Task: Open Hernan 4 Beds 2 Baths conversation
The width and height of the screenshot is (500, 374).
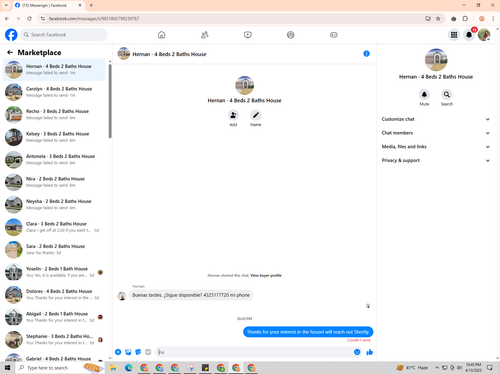Action: 54,70
